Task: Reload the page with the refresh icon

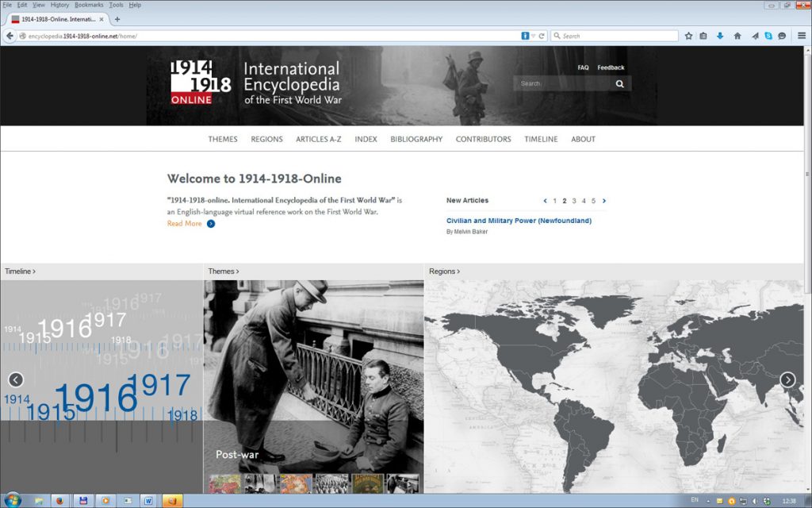Action: tap(542, 36)
